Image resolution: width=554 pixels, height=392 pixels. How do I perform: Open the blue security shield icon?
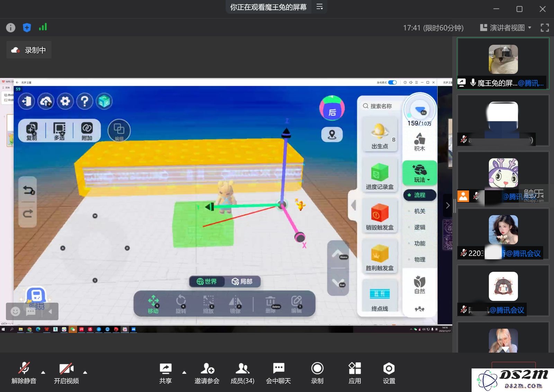[x=27, y=28]
